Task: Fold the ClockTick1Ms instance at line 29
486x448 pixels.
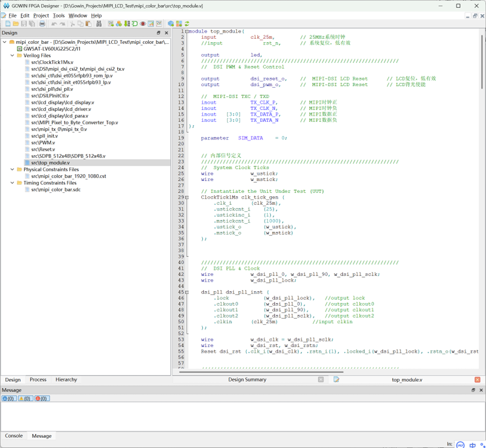Action: 187,197
